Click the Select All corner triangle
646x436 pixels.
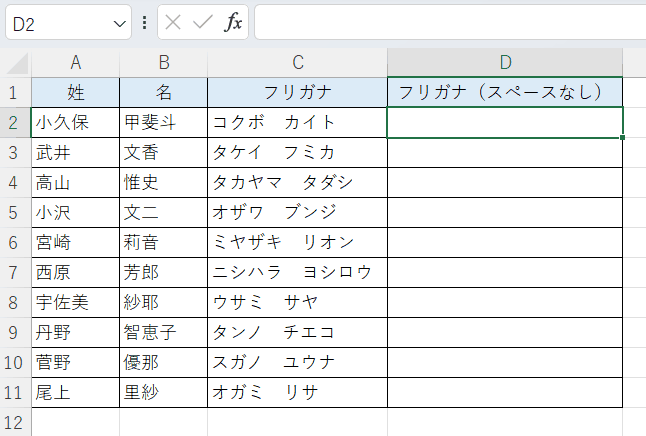click(x=16, y=63)
